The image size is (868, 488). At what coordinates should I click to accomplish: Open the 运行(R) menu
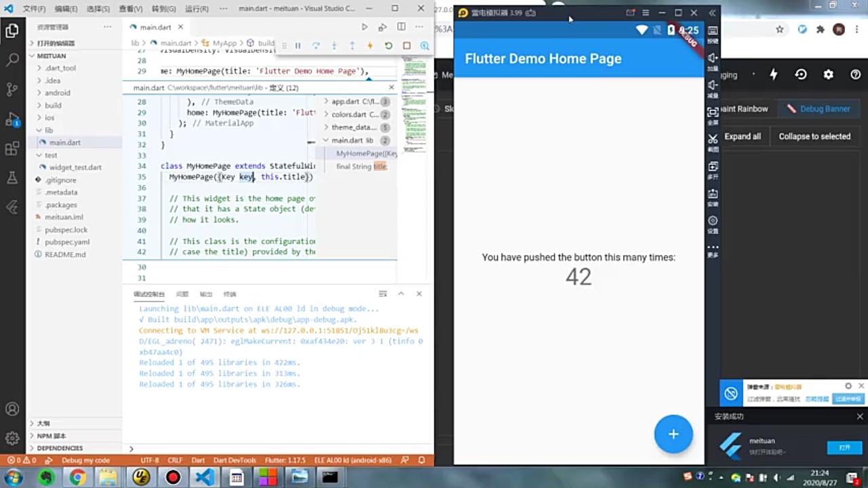click(x=197, y=9)
